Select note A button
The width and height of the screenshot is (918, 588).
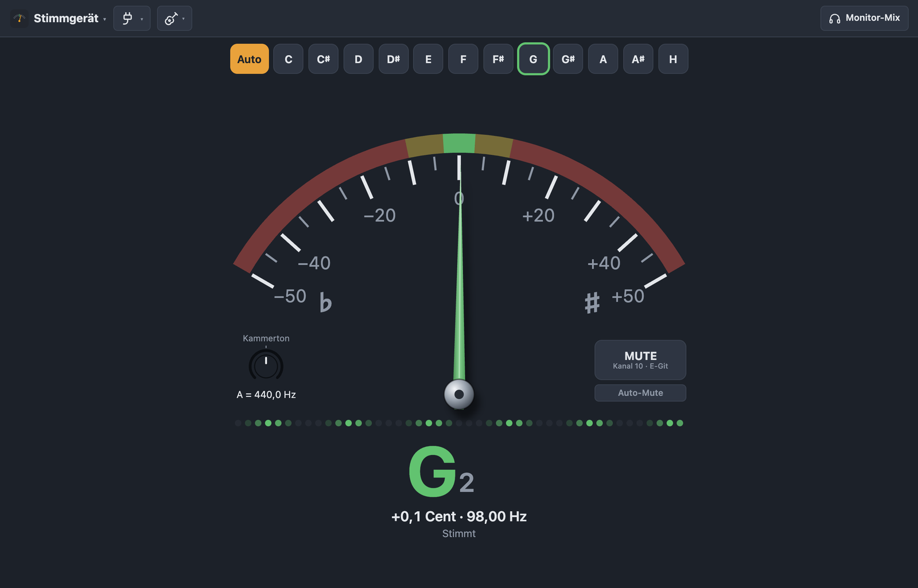[603, 59]
